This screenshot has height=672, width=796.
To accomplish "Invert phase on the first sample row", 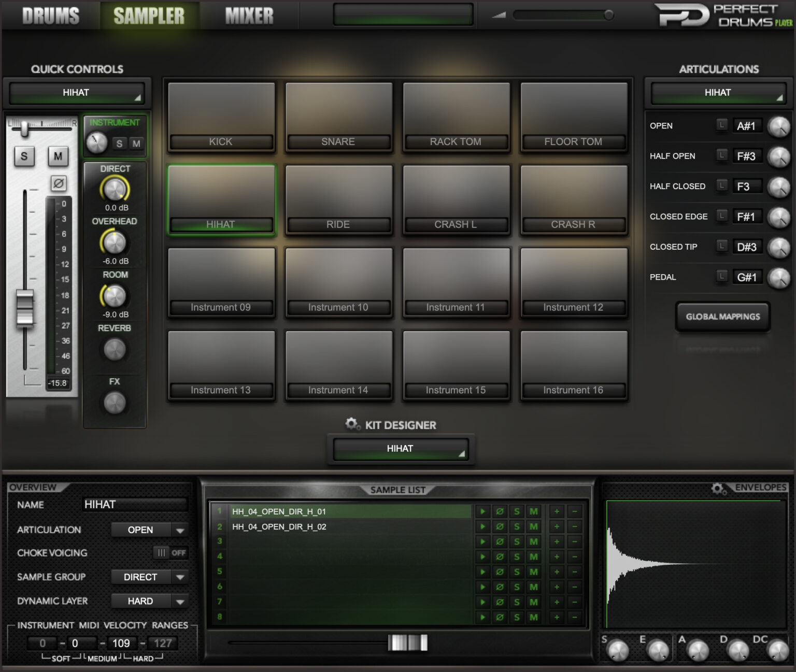I will pyautogui.click(x=499, y=511).
